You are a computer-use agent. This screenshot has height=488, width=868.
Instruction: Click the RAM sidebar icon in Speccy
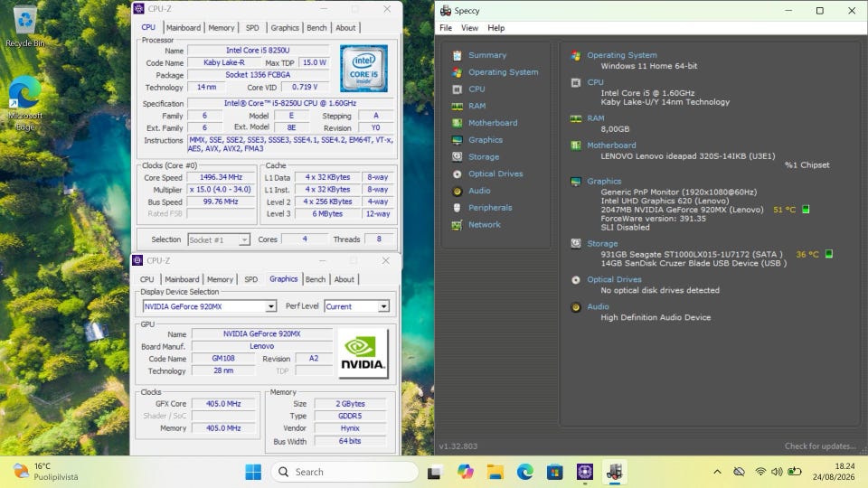tap(457, 107)
